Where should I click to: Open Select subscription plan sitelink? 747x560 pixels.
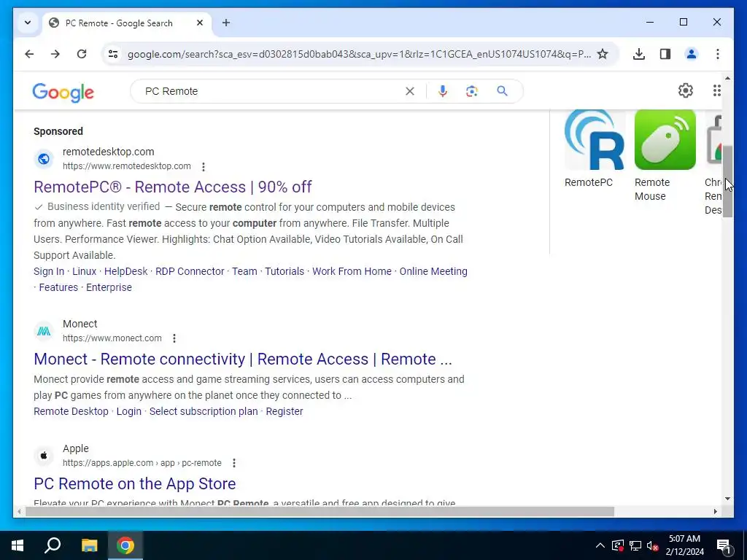204,411
